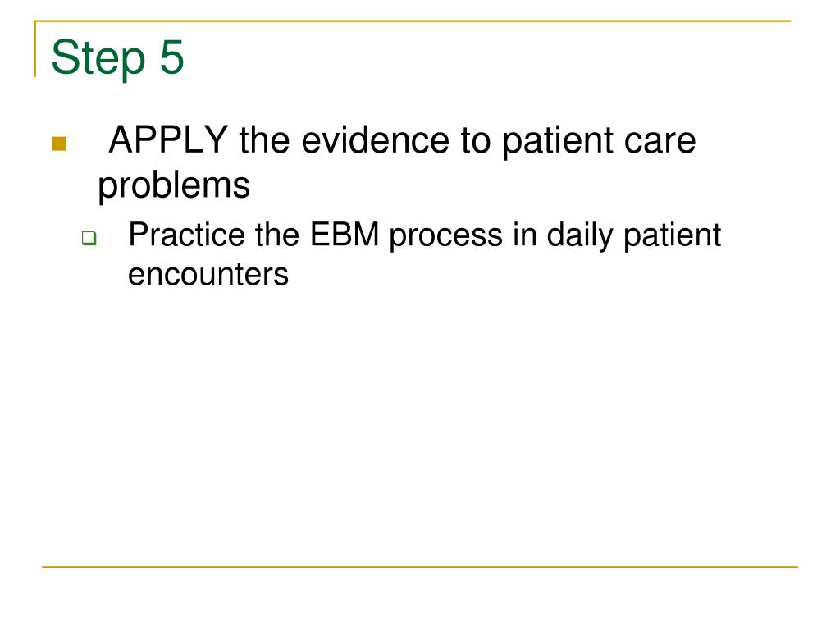Click the word 'APPLY' in the bullet

pyautogui.click(x=168, y=139)
